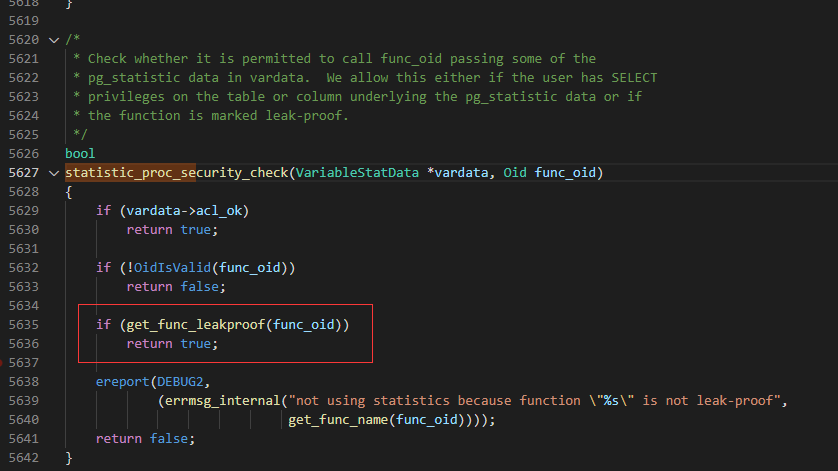Click line number 5641 in the gutter
Screen dimensions: 838x471
24,439
